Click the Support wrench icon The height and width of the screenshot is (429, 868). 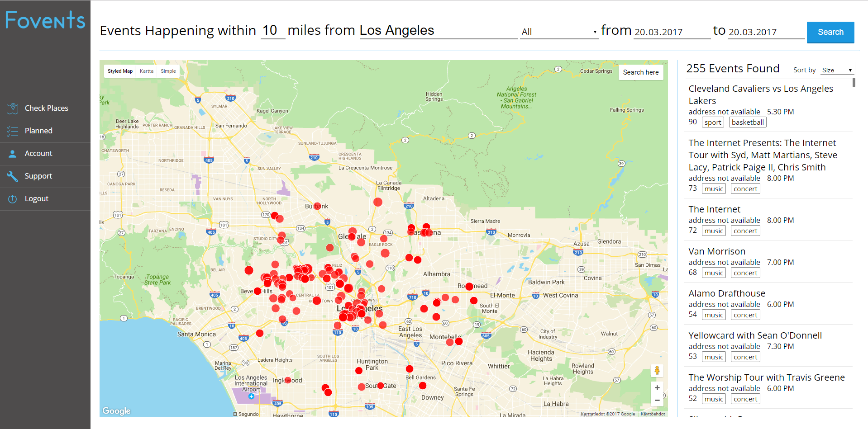click(12, 176)
